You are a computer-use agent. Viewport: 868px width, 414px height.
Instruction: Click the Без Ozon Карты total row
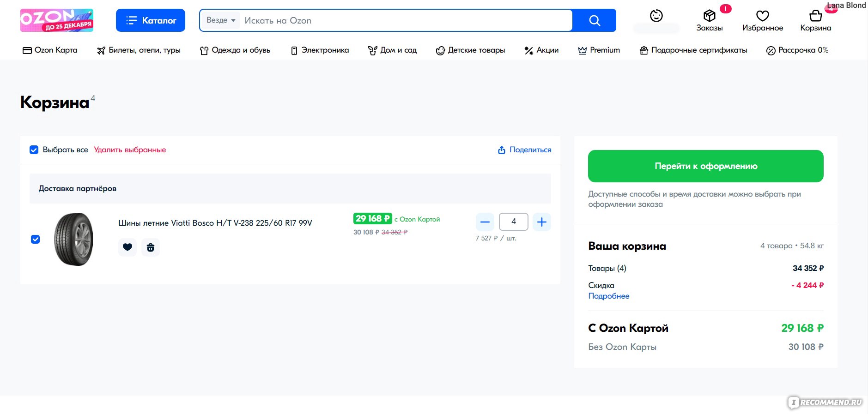tap(705, 347)
